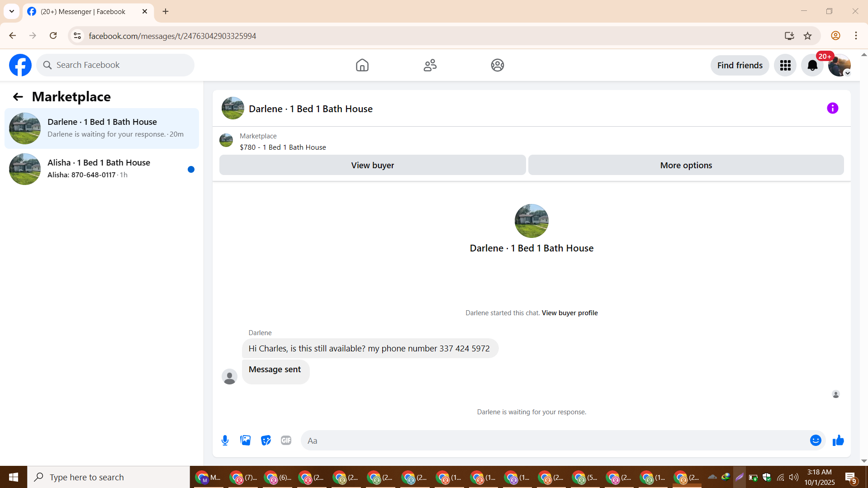
Task: Open the account profile picture menu
Action: click(840, 66)
